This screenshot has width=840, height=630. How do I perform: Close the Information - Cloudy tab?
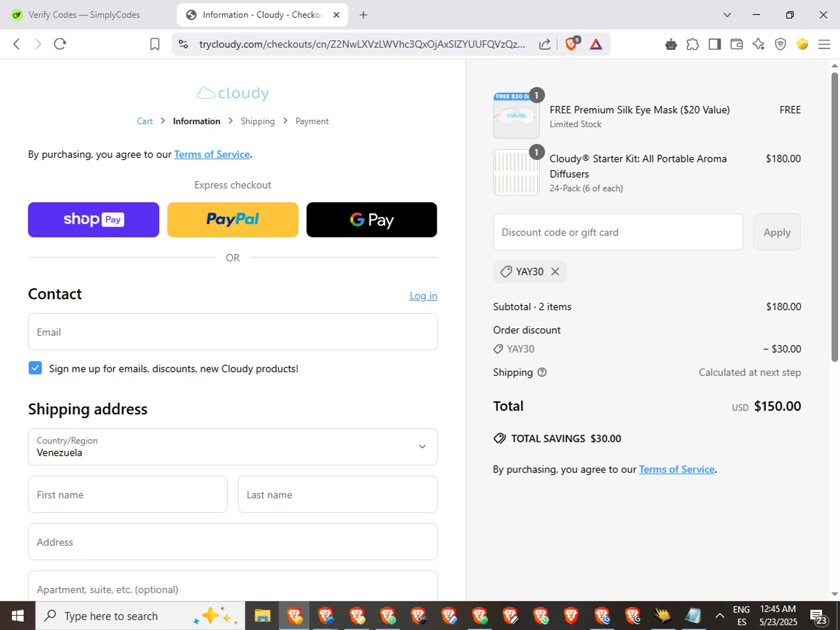point(337,15)
